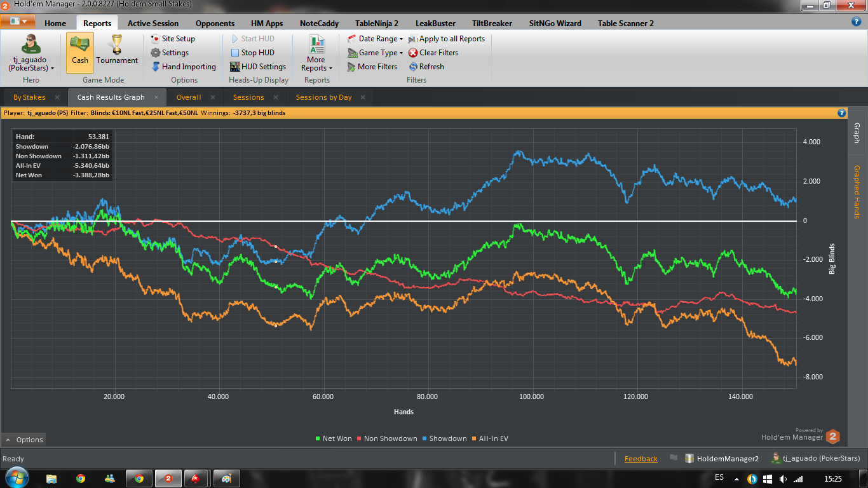Click the ribbon help question mark icon

click(856, 22)
